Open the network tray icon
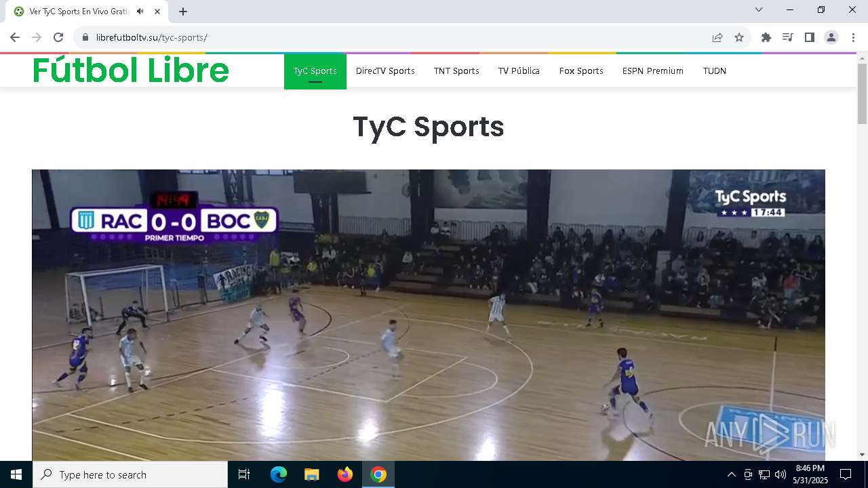The width and height of the screenshot is (868, 488). 764,474
